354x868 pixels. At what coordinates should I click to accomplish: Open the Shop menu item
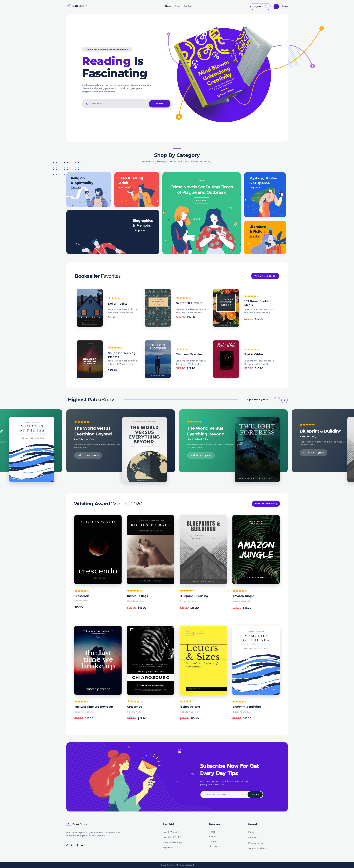click(x=177, y=6)
